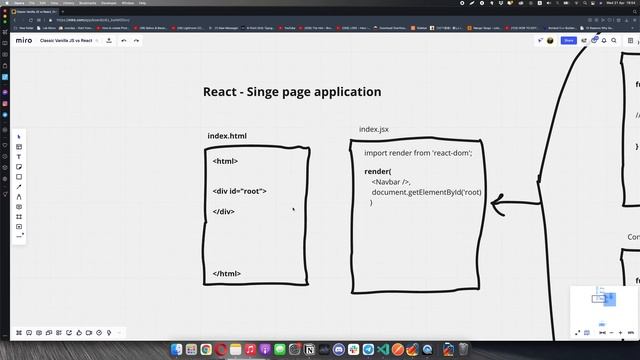
Task: Click the zoom in plus button
Action: (x=620, y=333)
